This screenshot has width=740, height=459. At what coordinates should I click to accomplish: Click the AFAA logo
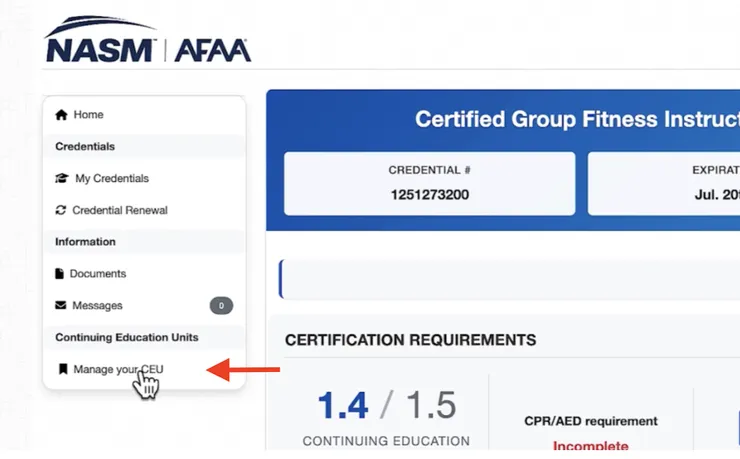click(214, 50)
